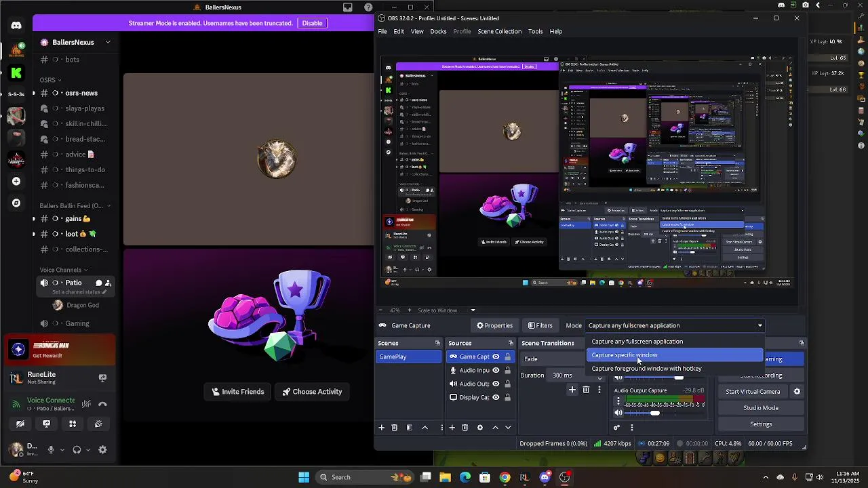Share your screen in Discord voice panel
The image size is (868, 488).
pos(46,424)
